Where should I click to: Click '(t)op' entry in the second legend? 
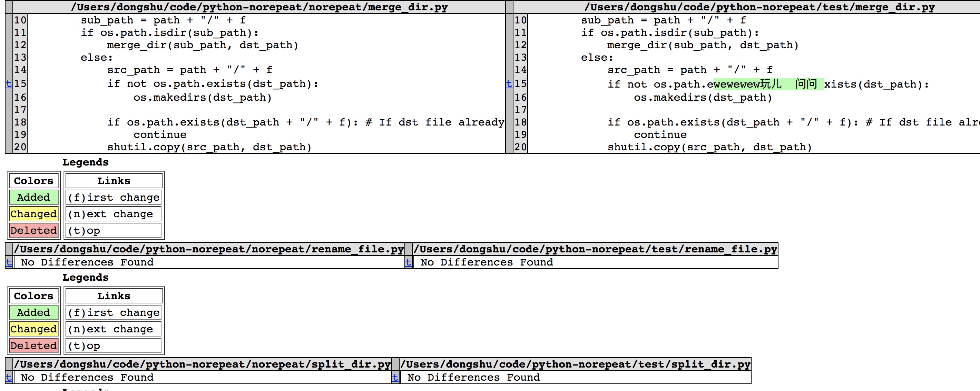pos(84,346)
